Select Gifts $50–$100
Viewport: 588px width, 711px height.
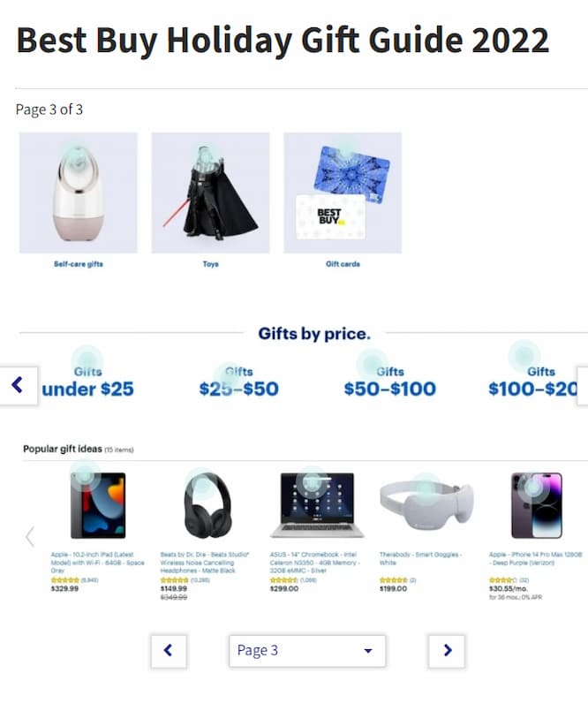tap(390, 382)
